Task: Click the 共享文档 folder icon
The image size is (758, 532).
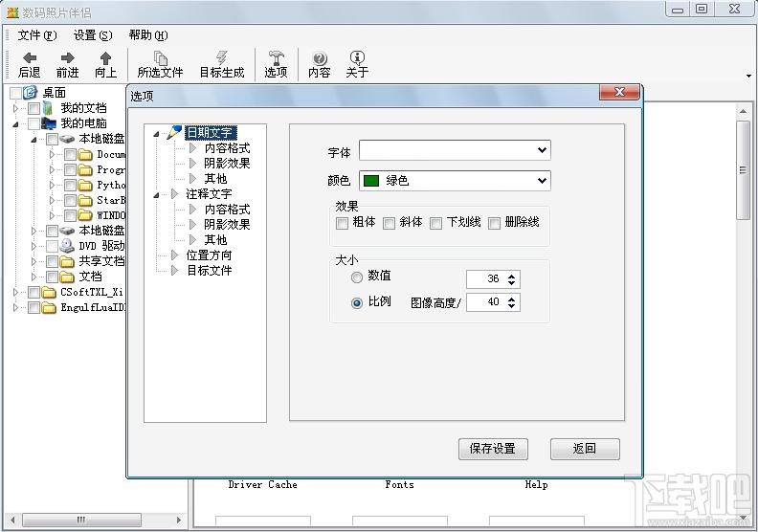Action: pos(67,261)
